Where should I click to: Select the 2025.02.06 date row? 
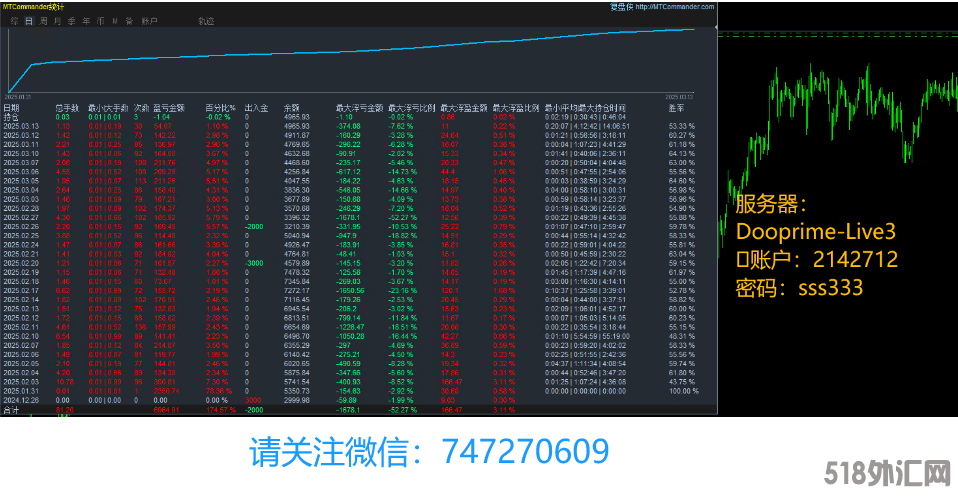[x=359, y=355]
